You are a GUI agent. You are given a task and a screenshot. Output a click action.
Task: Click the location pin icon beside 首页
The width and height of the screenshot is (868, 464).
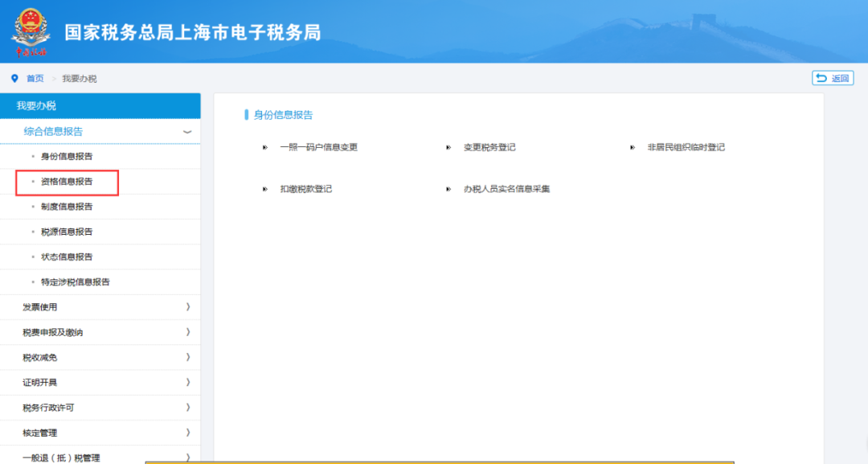pyautogui.click(x=13, y=78)
